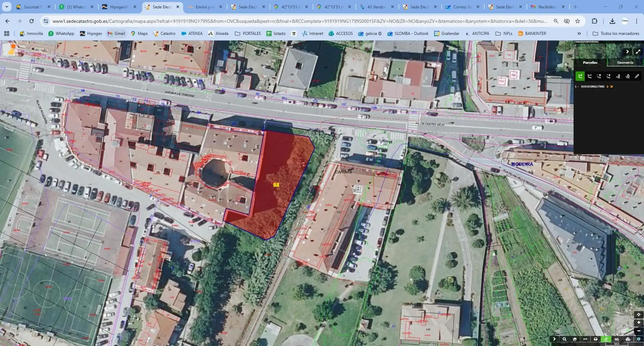
Task: Reload the current page
Action: point(31,21)
